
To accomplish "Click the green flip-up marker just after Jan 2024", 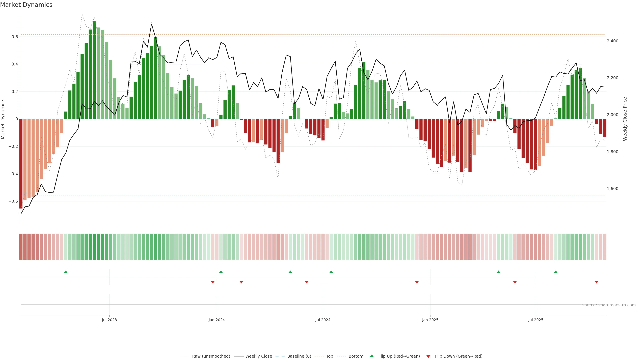I will click(221, 272).
